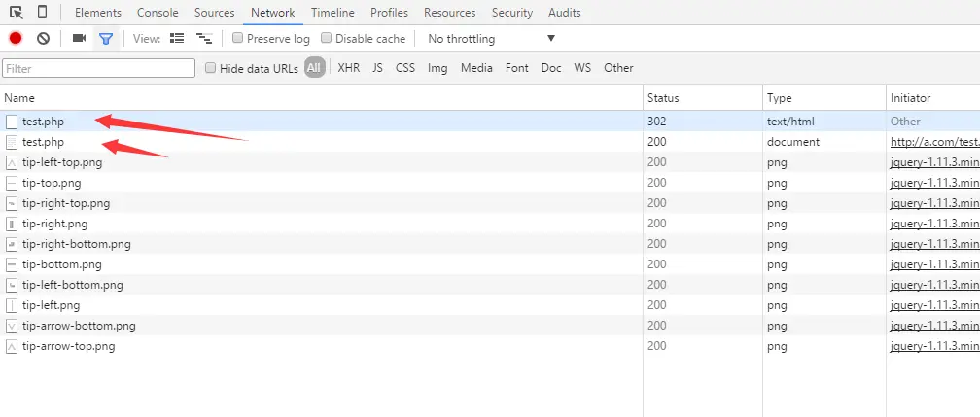Check Hide data URLs checkbox

(x=211, y=68)
